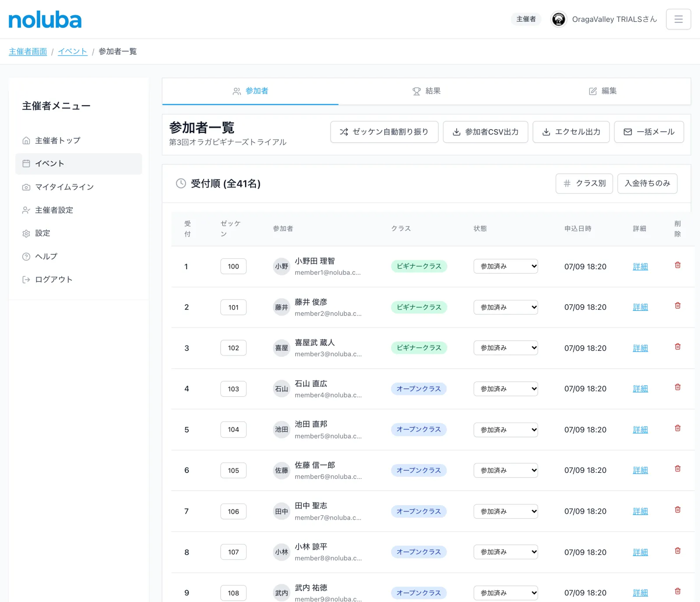700x602 pixels.
Task: Open status dropdown for 喜屋武 蔵人
Action: point(505,348)
